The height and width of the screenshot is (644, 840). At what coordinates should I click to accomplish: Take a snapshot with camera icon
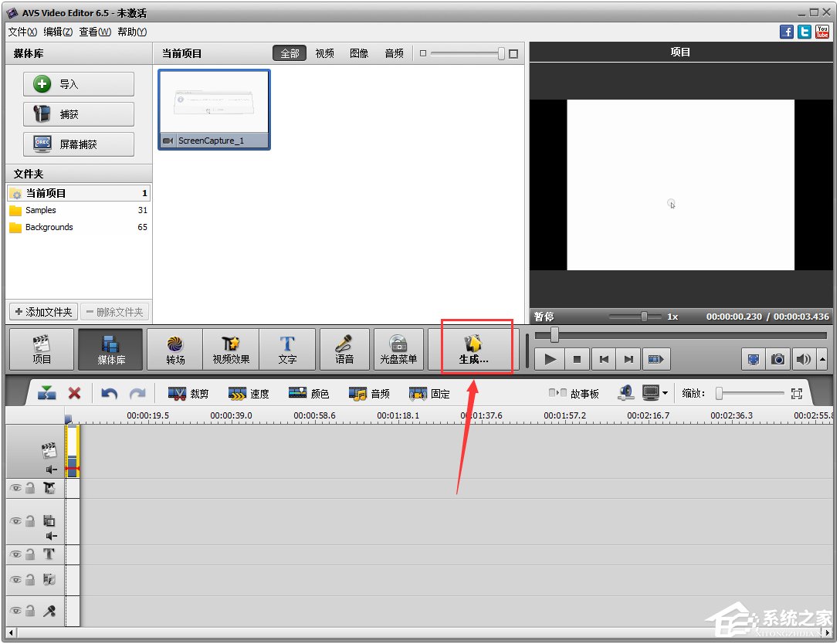(x=778, y=359)
